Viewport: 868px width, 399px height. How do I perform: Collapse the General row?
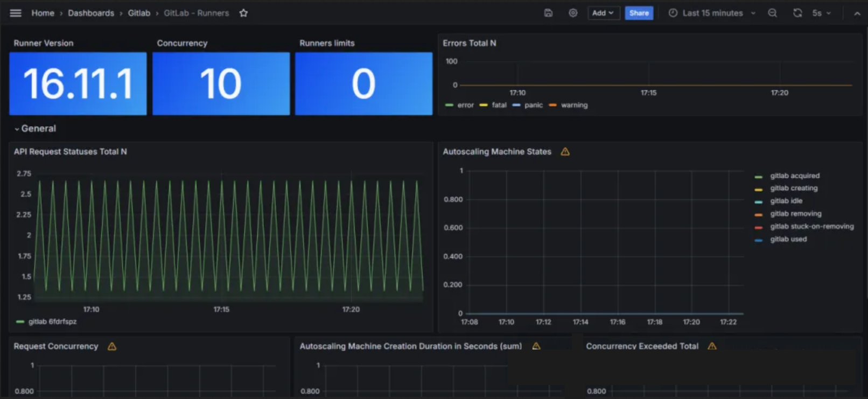coord(35,129)
